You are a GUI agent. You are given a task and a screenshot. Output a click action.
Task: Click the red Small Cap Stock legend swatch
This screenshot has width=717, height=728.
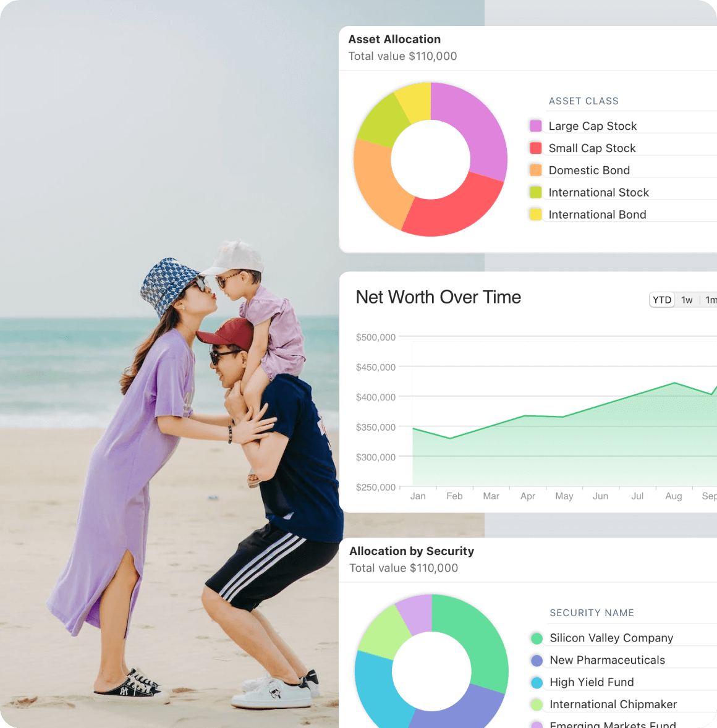pyautogui.click(x=536, y=148)
